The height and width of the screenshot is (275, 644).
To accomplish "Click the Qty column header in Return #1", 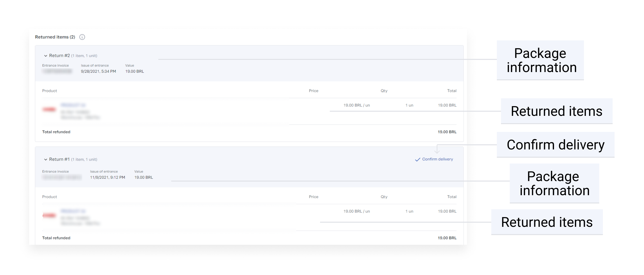I will click(384, 197).
